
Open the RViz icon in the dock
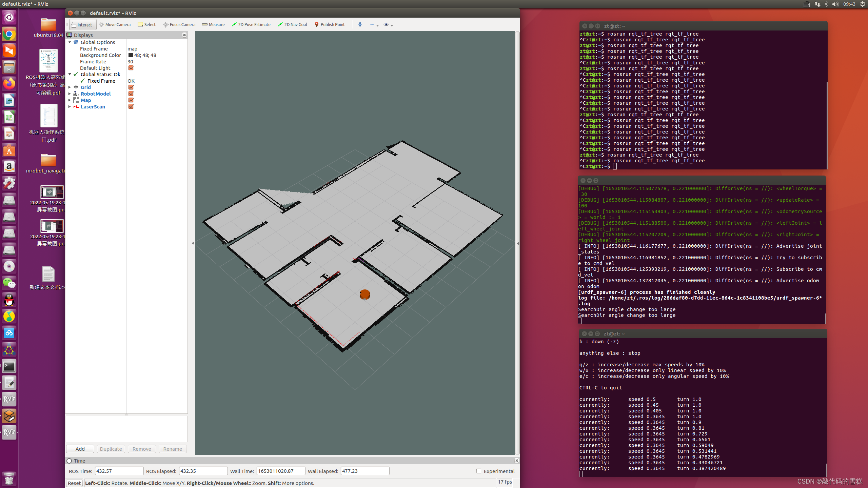(9, 399)
